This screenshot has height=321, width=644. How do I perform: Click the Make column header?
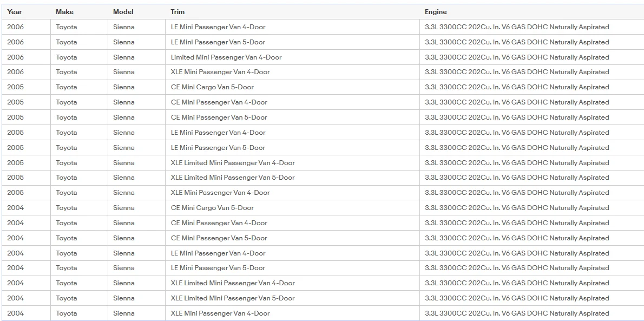pyautogui.click(x=64, y=12)
